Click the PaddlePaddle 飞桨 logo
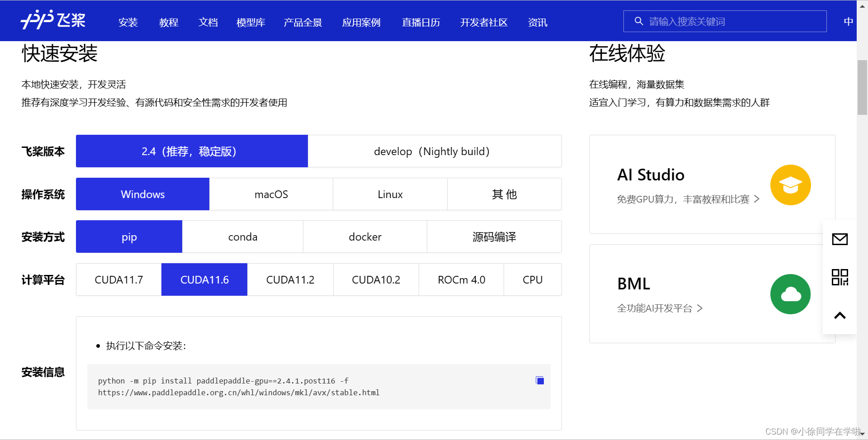Image resolution: width=868 pixels, height=440 pixels. (x=53, y=20)
